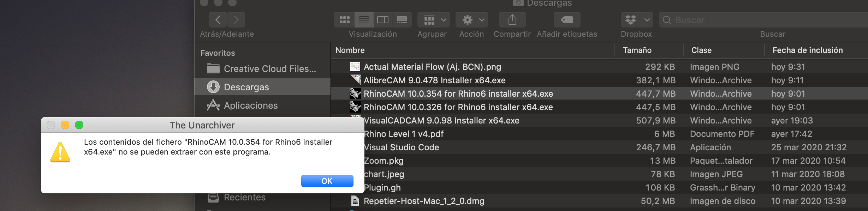This screenshot has height=211, width=868.
Task: Click the Añadir etiquetas tag icon
Action: point(567,20)
